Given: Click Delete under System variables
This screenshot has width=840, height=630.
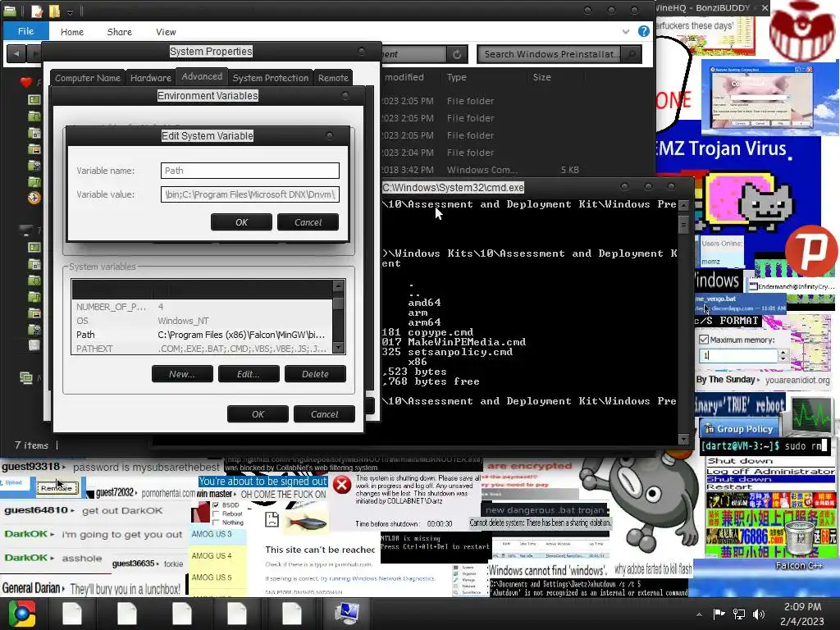Looking at the screenshot, I should point(315,374).
